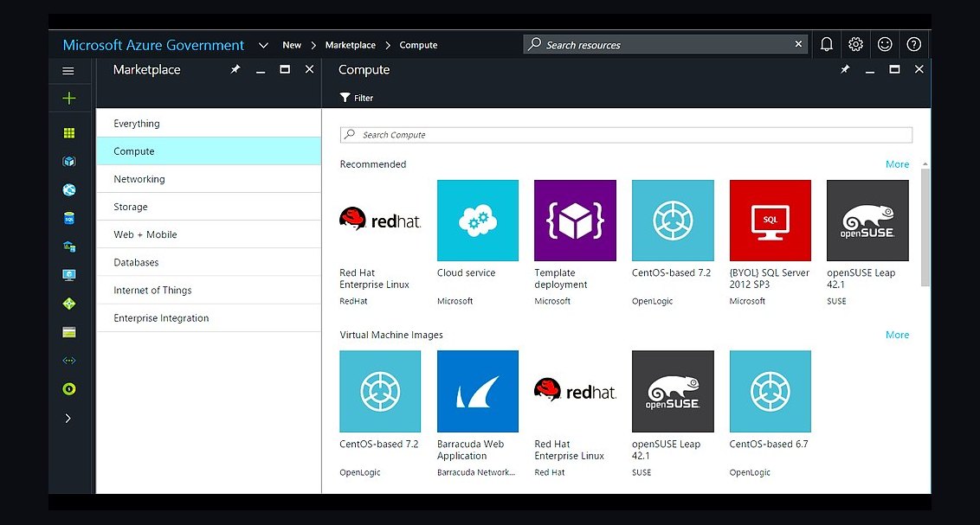Viewport: 980px width, 525px height.
Task: Open the help question mark icon
Action: (x=913, y=44)
